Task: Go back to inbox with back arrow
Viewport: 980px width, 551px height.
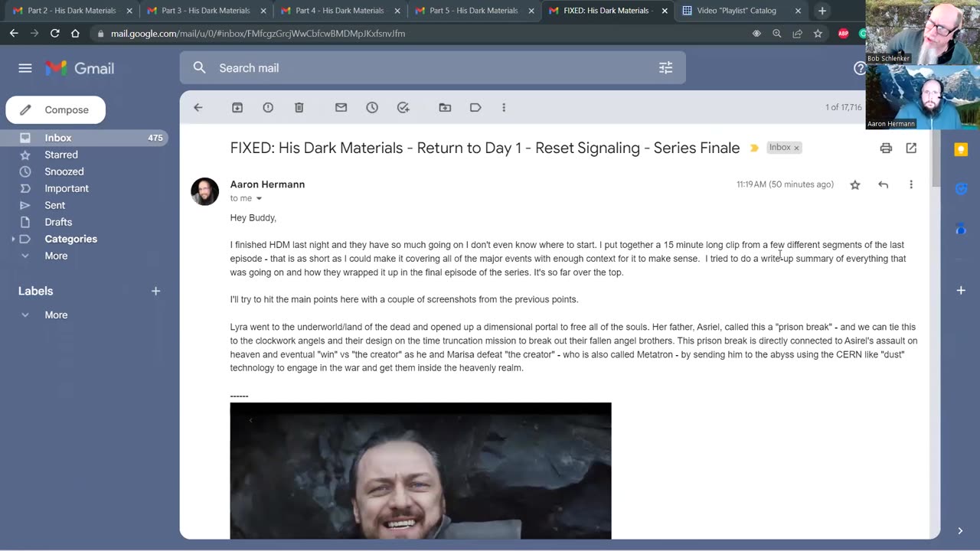Action: tap(198, 108)
